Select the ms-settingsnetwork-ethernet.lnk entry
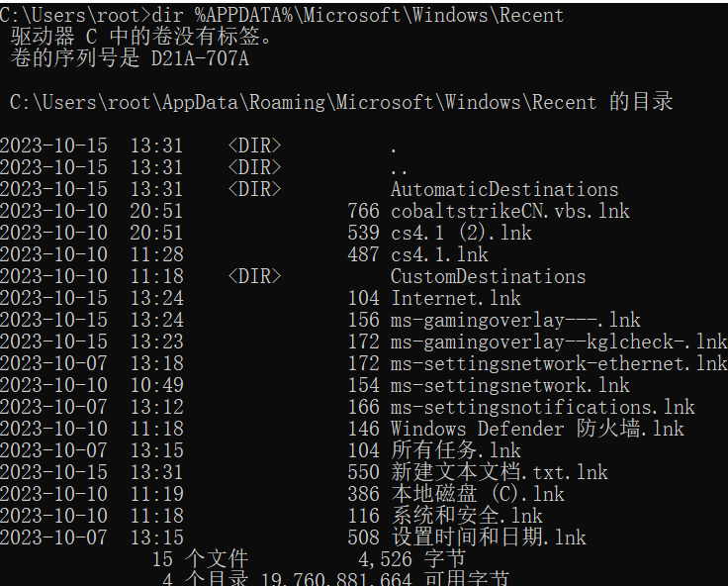The width and height of the screenshot is (728, 586). (x=559, y=363)
